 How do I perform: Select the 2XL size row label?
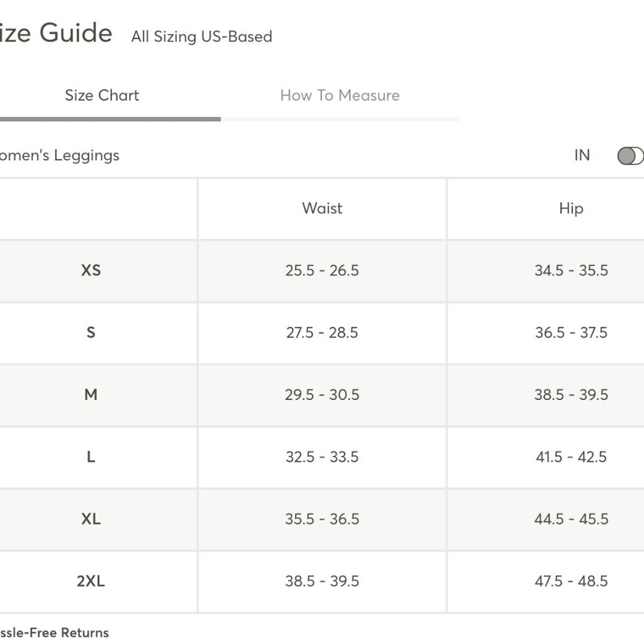point(91,581)
